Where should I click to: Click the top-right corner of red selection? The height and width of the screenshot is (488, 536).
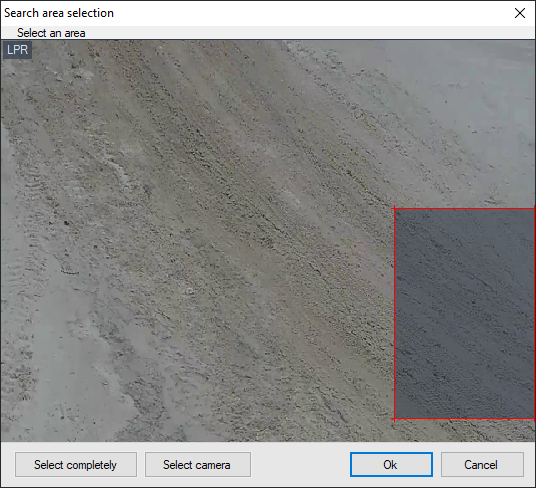coord(534,208)
